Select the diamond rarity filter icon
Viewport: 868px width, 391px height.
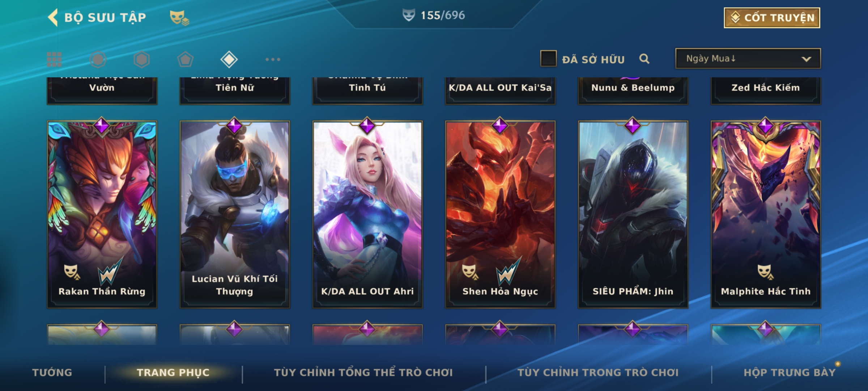tap(229, 59)
